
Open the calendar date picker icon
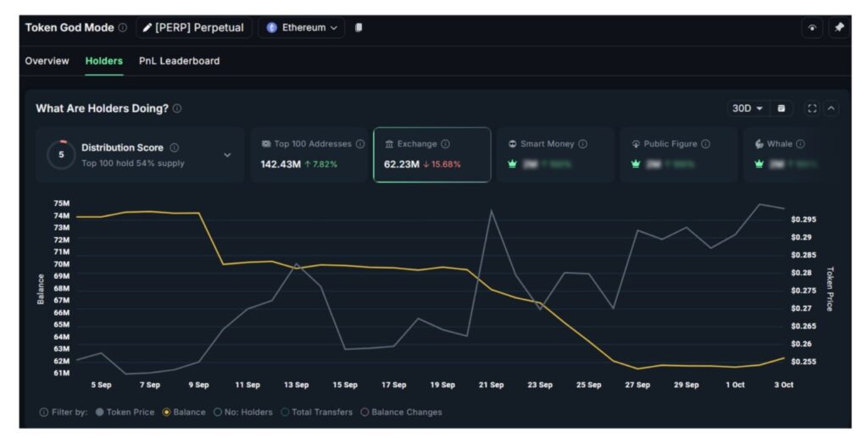click(782, 108)
